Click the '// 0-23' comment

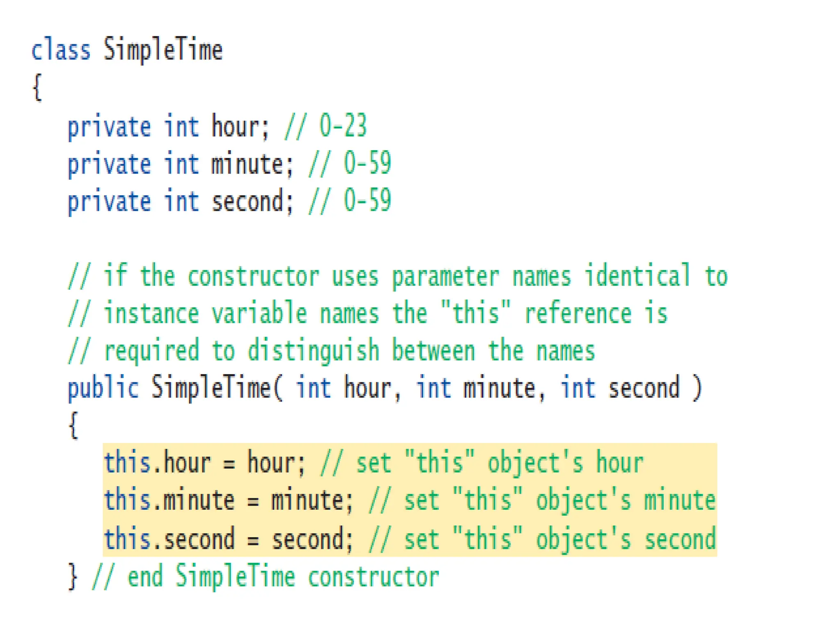325,126
